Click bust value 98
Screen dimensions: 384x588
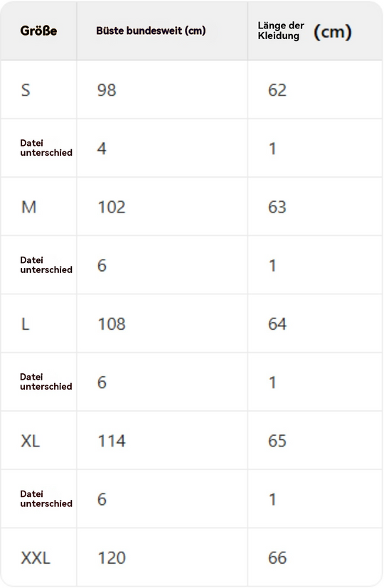coord(107,90)
